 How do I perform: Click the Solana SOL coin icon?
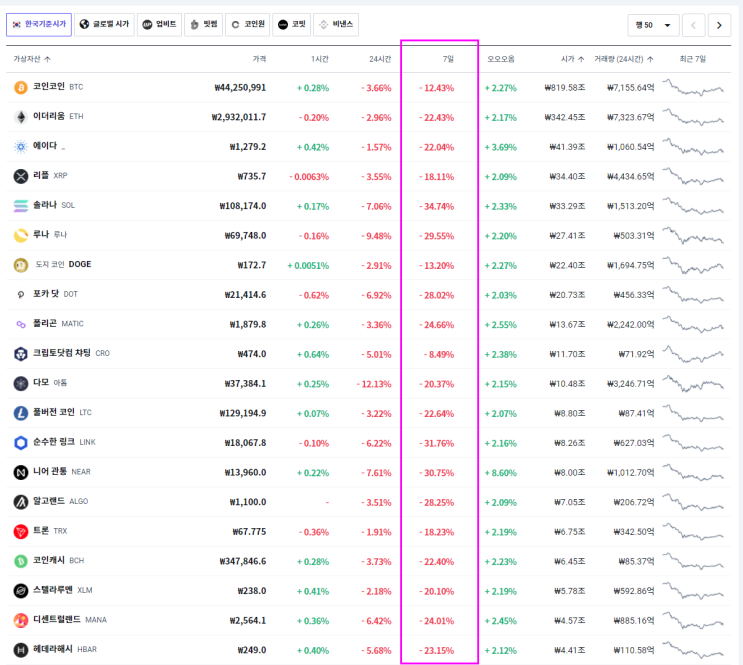(x=20, y=206)
